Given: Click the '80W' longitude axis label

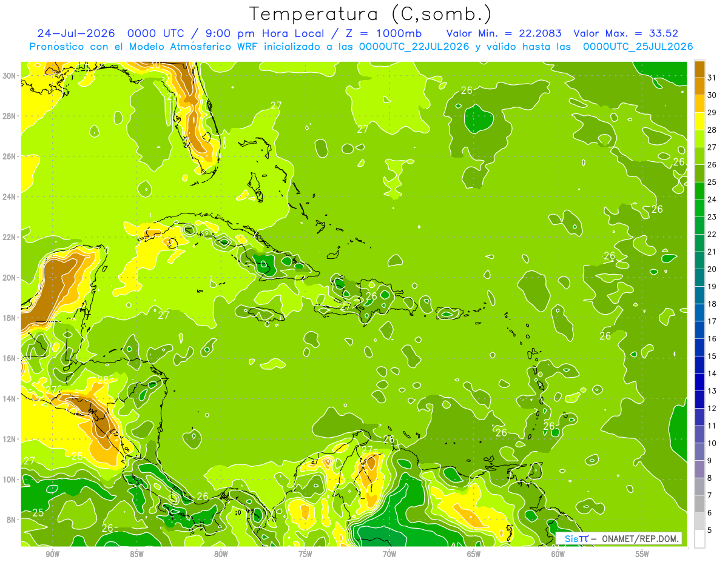Looking at the screenshot, I should [x=221, y=554].
